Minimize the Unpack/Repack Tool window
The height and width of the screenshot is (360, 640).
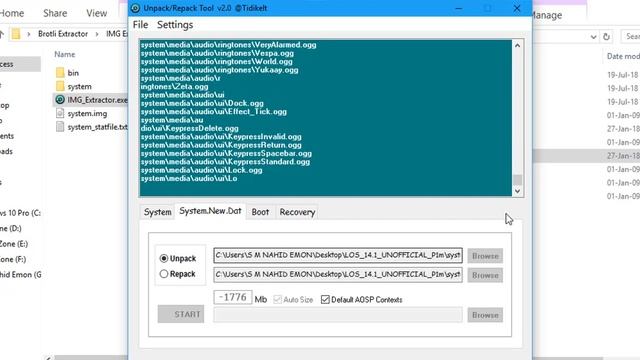(459, 8)
